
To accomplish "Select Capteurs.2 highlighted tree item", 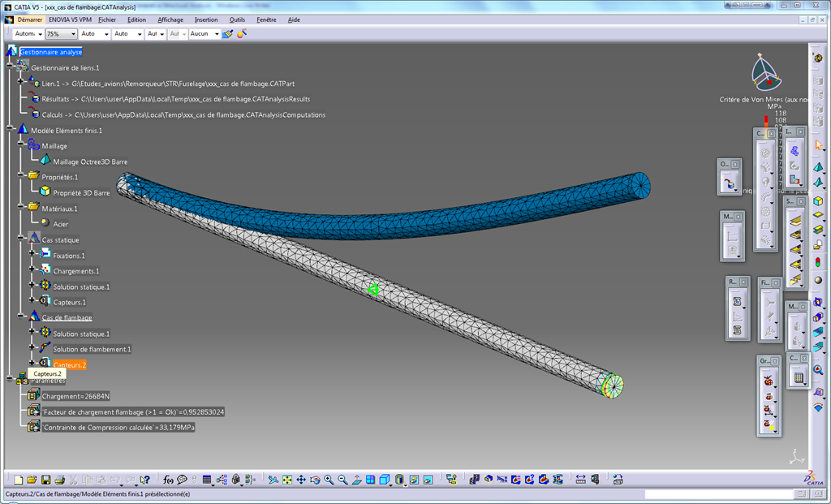I will 70,365.
